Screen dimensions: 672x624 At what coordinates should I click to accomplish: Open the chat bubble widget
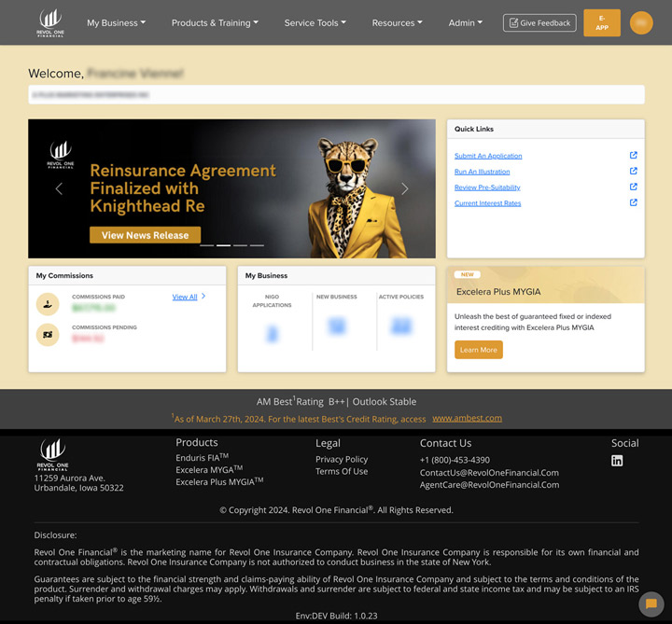(651, 604)
